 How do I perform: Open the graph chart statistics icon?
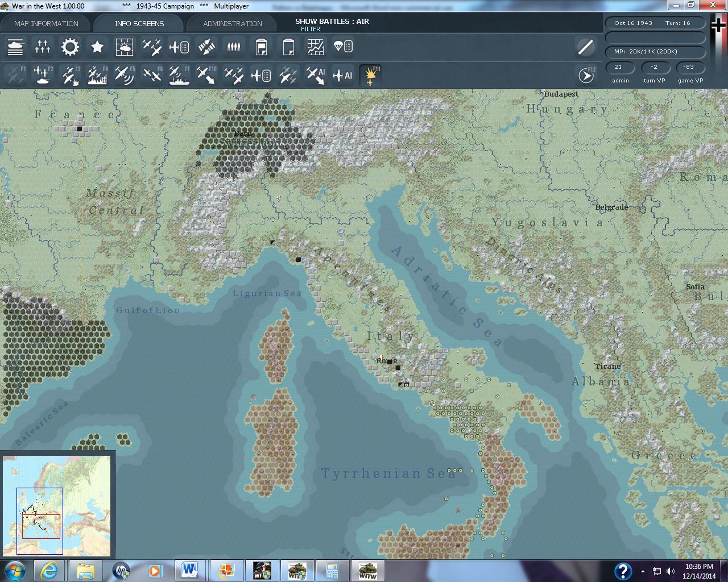[316, 47]
